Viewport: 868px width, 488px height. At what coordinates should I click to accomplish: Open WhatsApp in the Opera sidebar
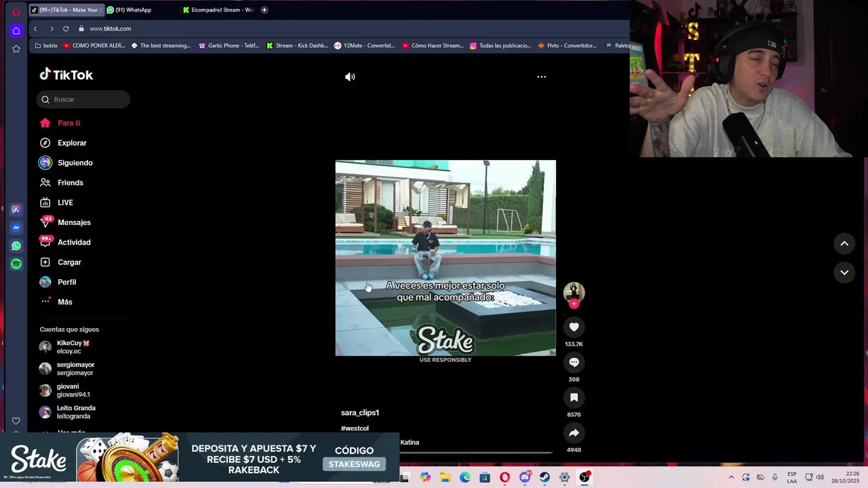coord(16,246)
